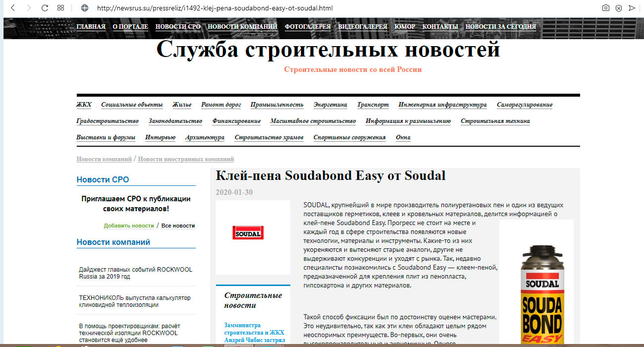This screenshot has height=347, width=644.
Task: Open Социальные объекты category
Action: click(x=132, y=105)
